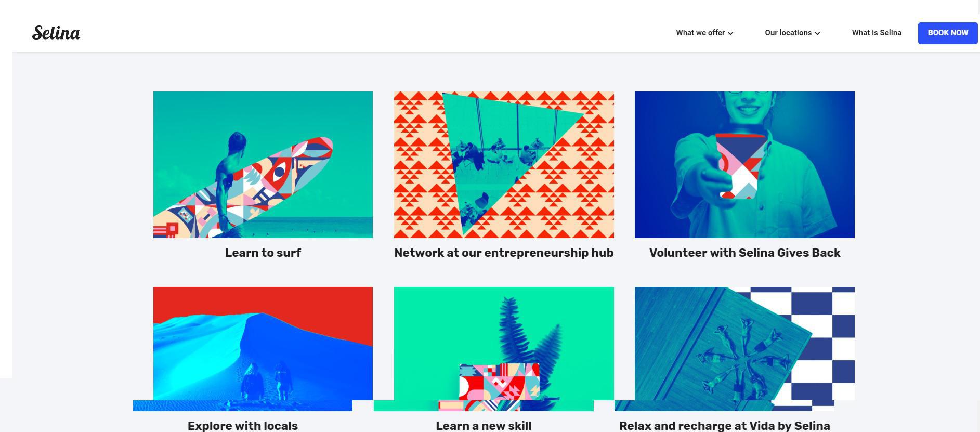Click the colorful patterned surfboard graphic
980x432 pixels.
pos(243,187)
